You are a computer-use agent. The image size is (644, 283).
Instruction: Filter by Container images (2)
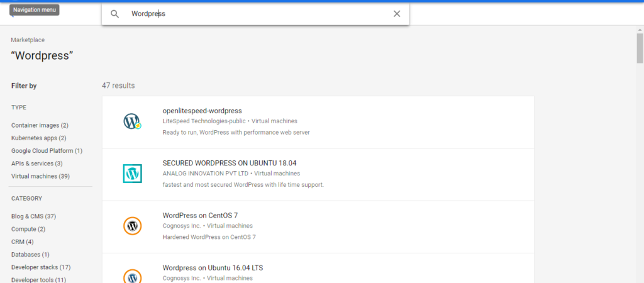pos(40,125)
